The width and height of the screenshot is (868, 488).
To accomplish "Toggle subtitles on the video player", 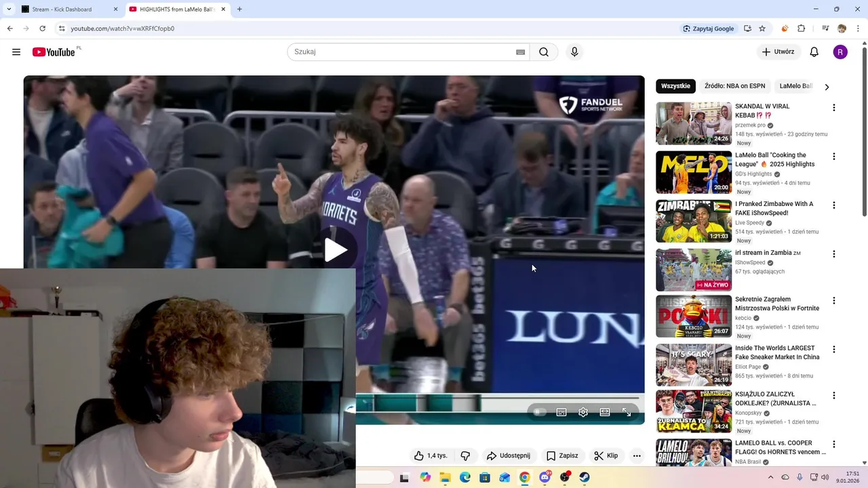I will point(561,412).
